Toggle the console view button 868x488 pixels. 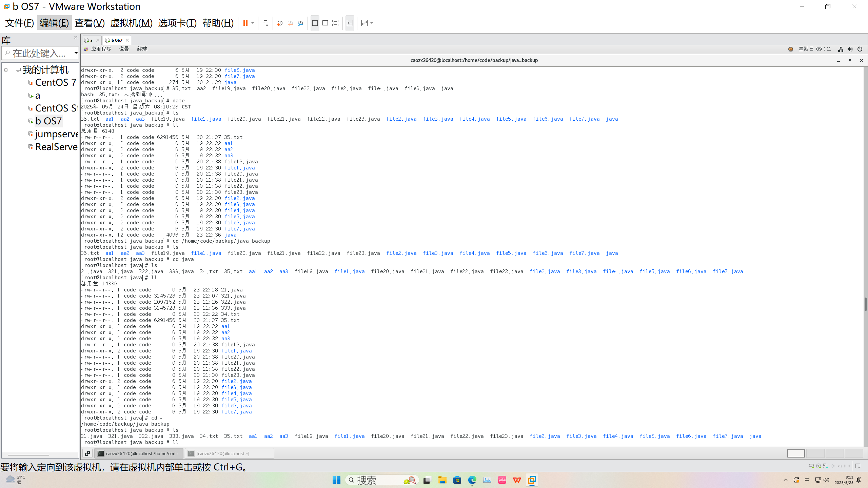coord(350,23)
